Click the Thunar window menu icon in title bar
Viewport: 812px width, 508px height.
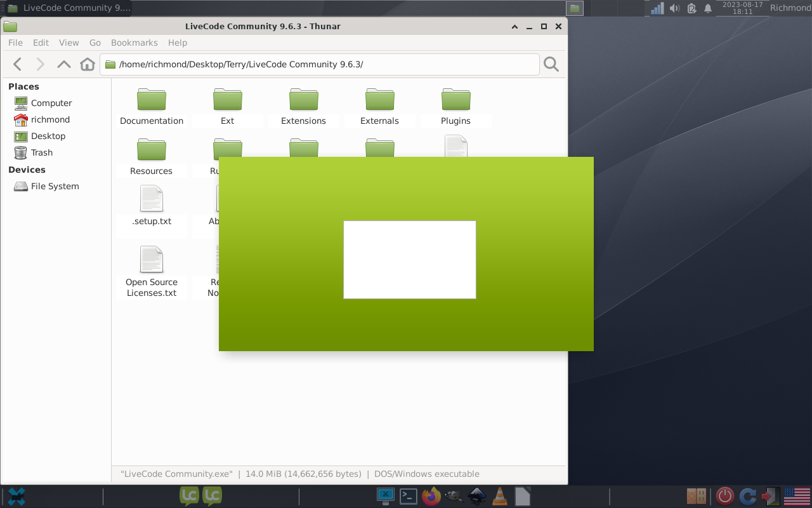(10, 27)
